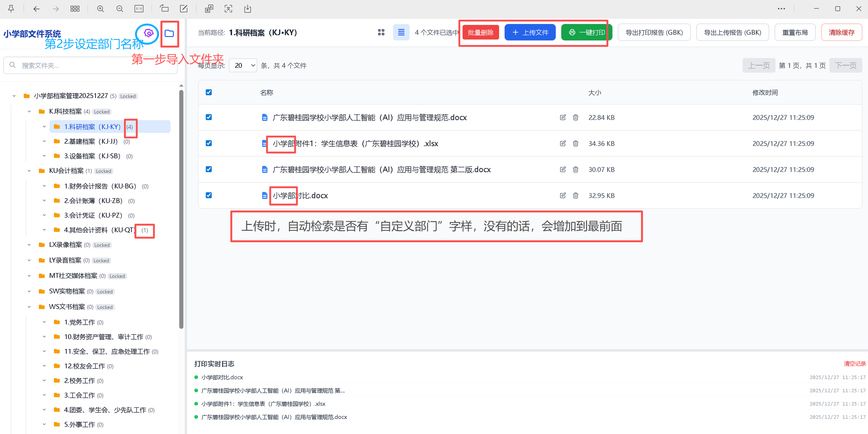Click the download/import icon in the toolbar
This screenshot has width=868, height=434.
pyautogui.click(x=248, y=9)
